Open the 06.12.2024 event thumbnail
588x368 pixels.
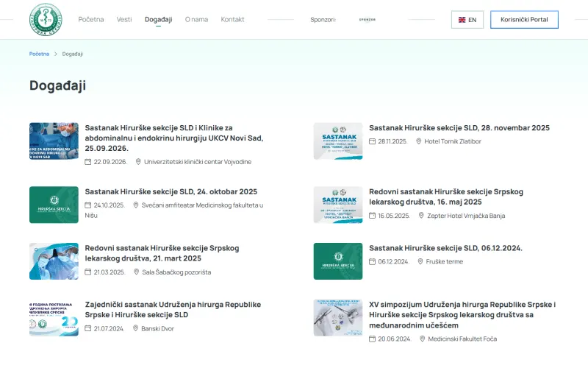[338, 261]
